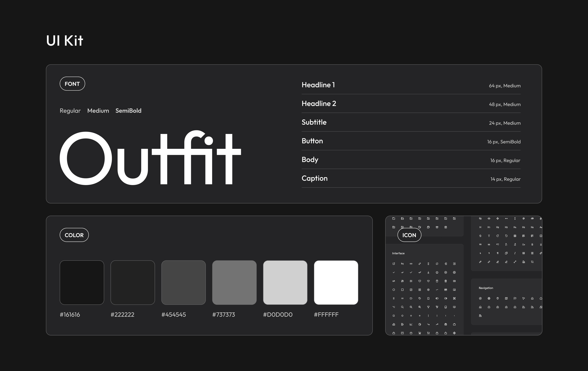
Task: Click the checked checkbox icon in Interface
Action: 411,290
